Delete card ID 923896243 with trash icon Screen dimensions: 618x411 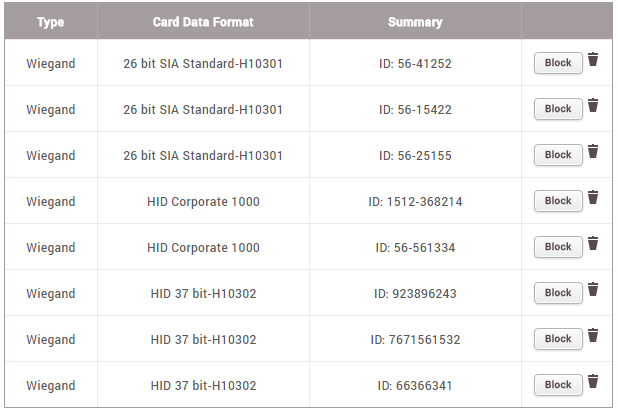point(593,290)
